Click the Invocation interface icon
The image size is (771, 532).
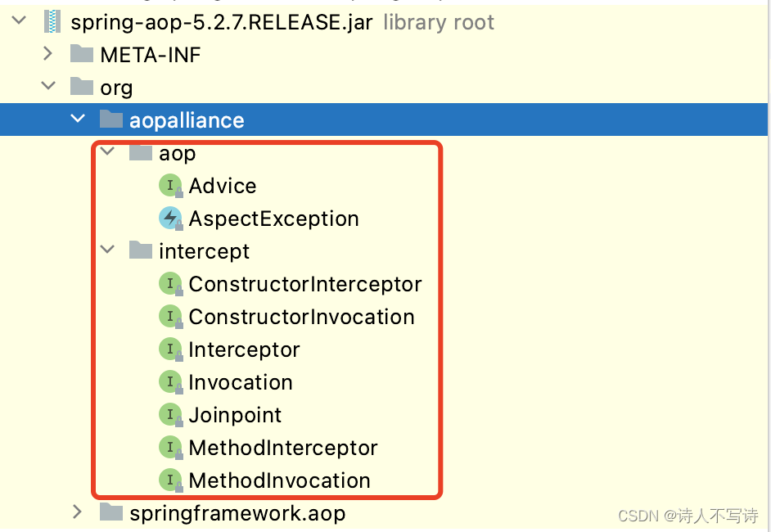170,382
